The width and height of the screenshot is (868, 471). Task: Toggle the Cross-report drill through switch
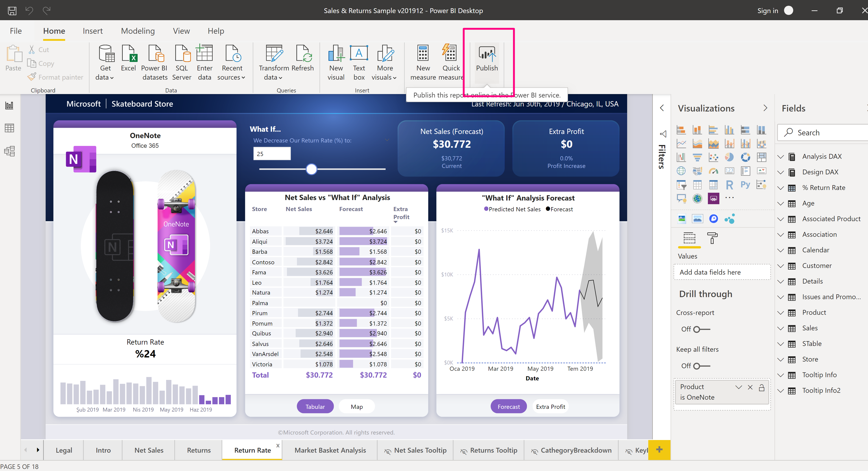click(x=701, y=329)
